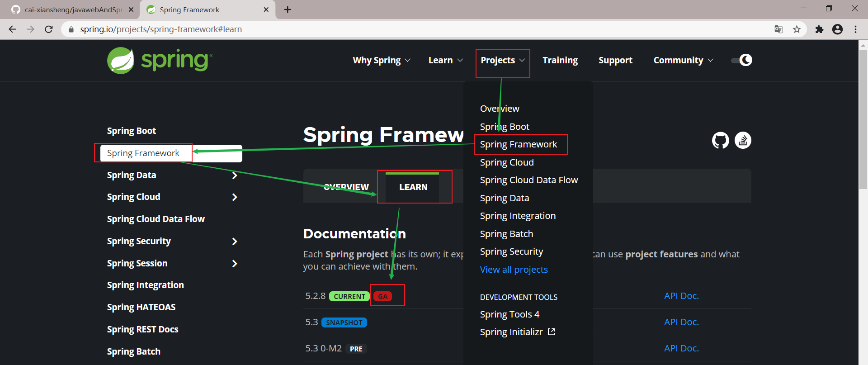868x365 pixels.
Task: Click the SNAPSHOT badge for 5.3
Action: [344, 322]
